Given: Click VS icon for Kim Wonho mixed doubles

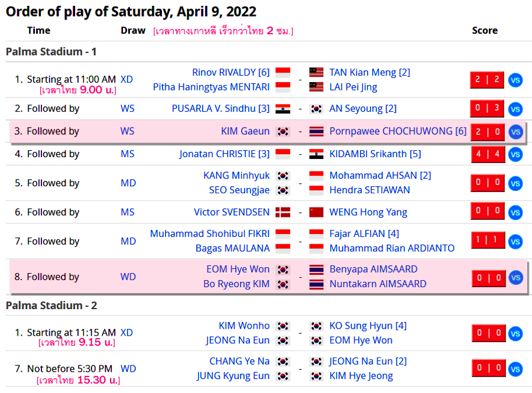Looking at the screenshot, I should coord(515,334).
